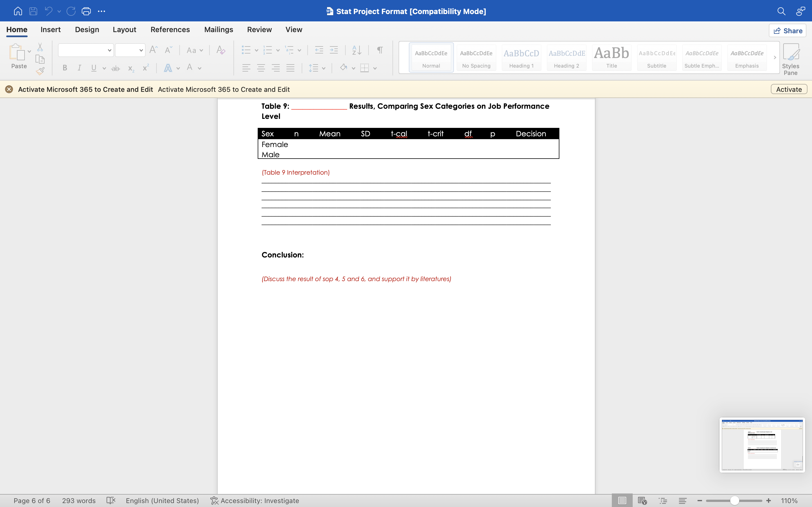Click the Justify text alignment icon
The width and height of the screenshot is (812, 507).
(x=290, y=68)
